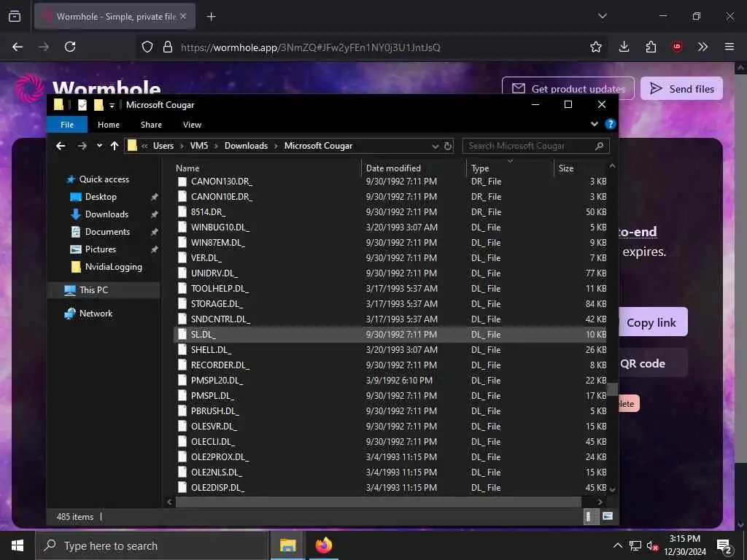This screenshot has height=560, width=747.
Task: Go up one folder level in Explorer
Action: (x=115, y=146)
